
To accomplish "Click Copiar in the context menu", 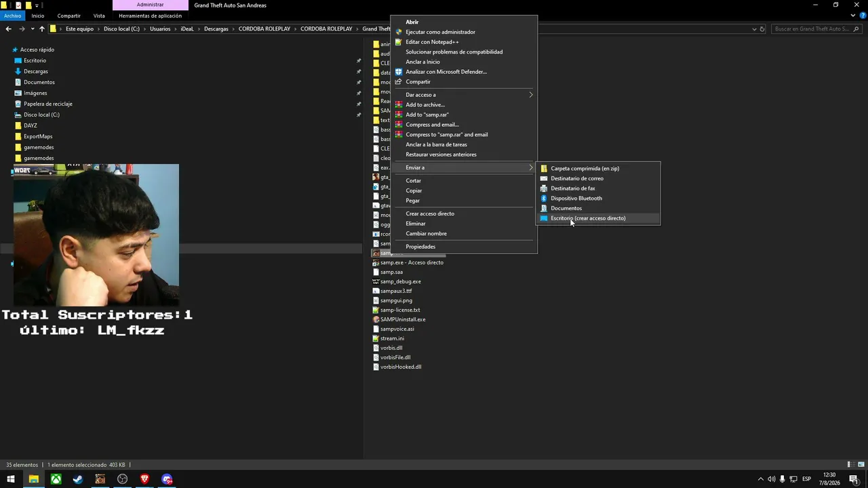I will coord(414,190).
